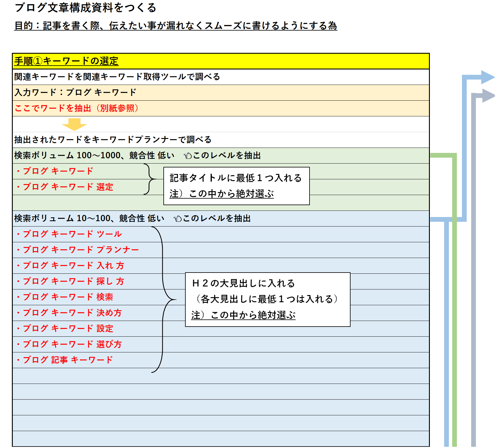Click cell 入力ワード：ブログ キーワード
The height and width of the screenshot is (448, 497).
coord(221,93)
